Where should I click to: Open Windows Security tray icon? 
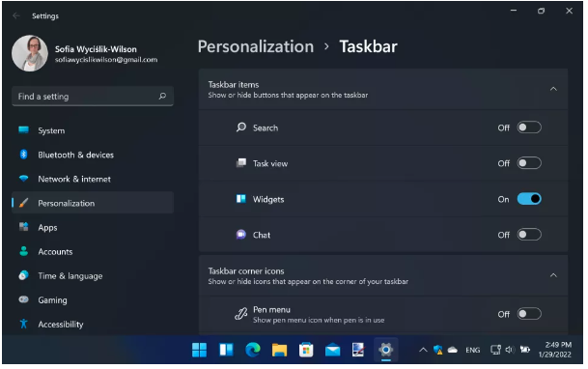point(437,351)
